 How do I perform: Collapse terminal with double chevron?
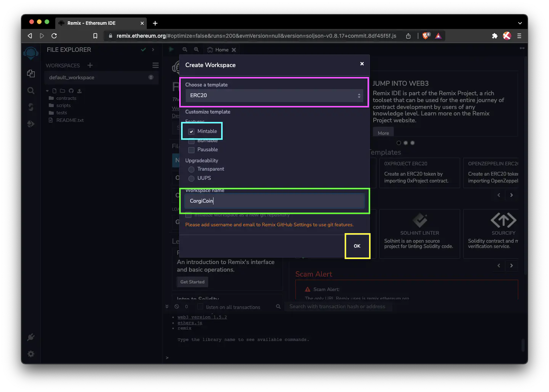click(167, 306)
